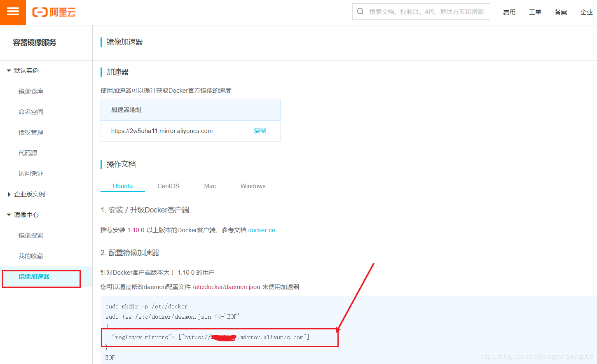Click the 加速器地址 header cell
The image size is (597, 364).
pos(190,110)
